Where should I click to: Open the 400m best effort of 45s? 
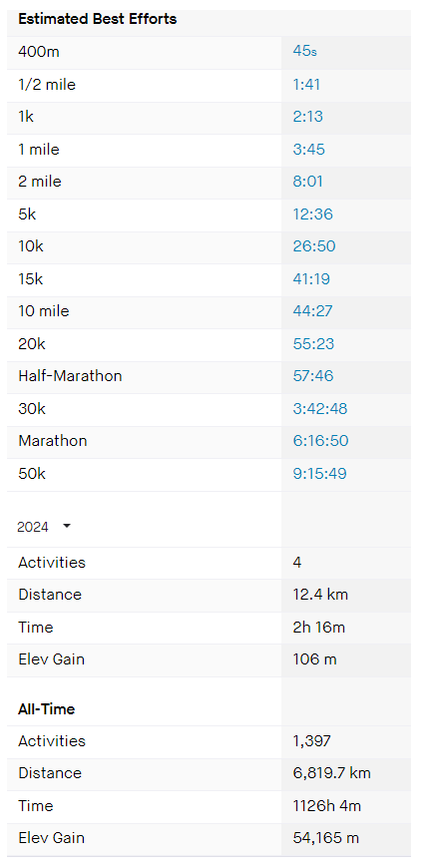pyautogui.click(x=305, y=52)
